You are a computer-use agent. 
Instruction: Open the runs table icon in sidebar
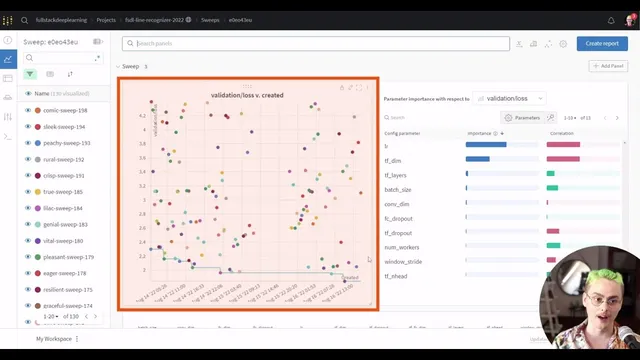(8, 78)
